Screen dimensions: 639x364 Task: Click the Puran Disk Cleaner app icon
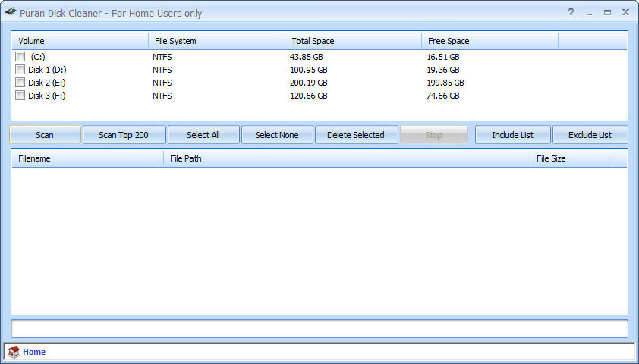coord(11,12)
